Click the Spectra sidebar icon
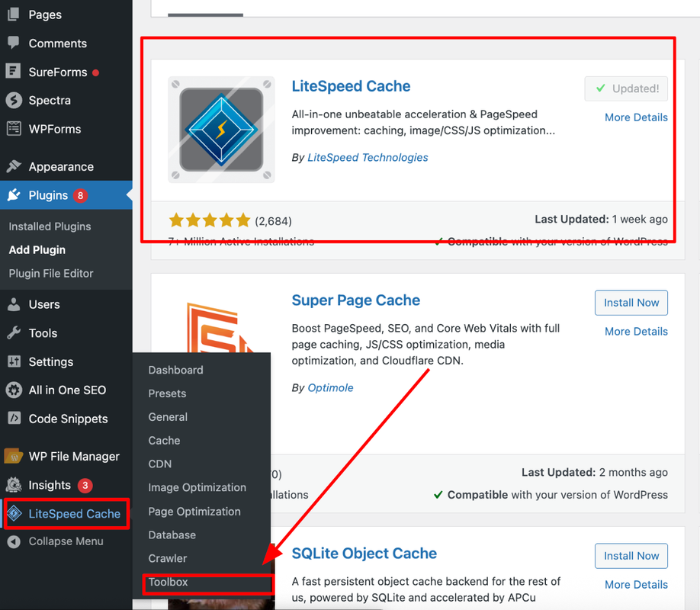 pyautogui.click(x=14, y=100)
